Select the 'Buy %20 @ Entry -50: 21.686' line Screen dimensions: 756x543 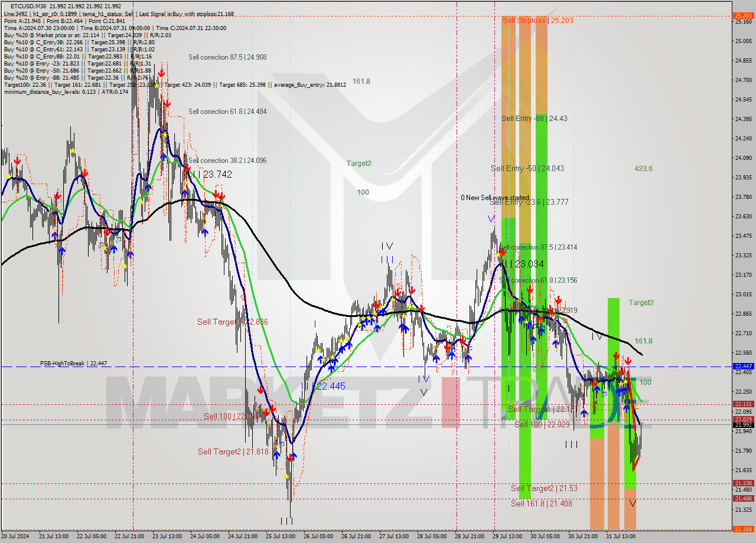coord(77,70)
